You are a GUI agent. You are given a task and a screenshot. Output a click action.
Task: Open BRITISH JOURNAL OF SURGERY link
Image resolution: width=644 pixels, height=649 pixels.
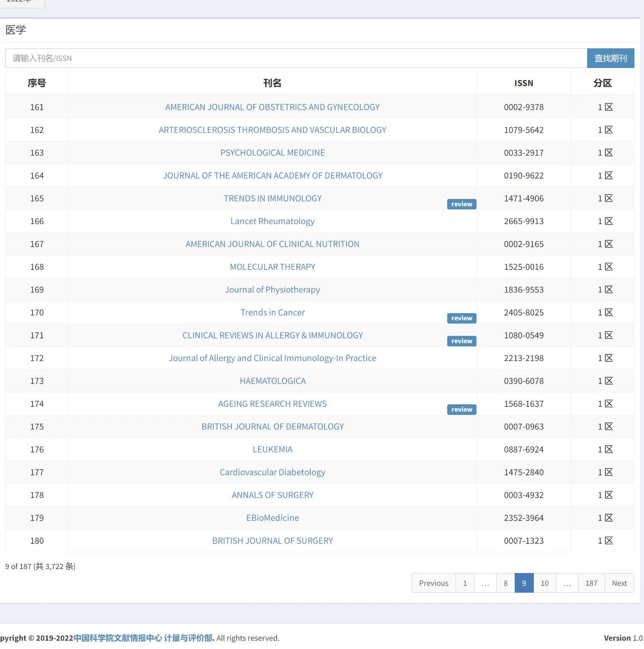coord(272,541)
